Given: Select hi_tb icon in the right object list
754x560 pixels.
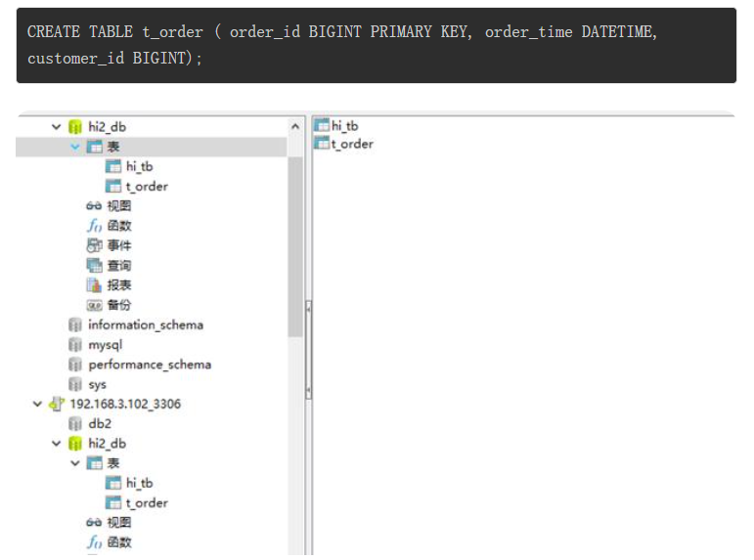Looking at the screenshot, I should pyautogui.click(x=322, y=125).
